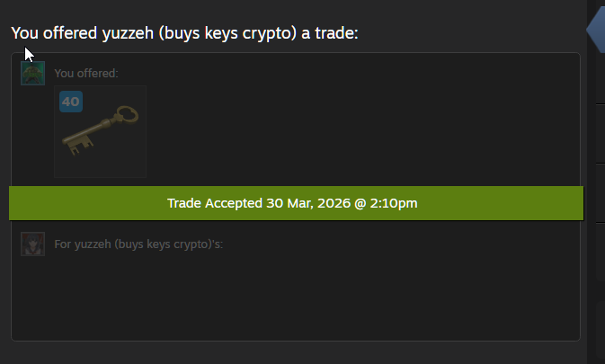Viewport: 605px width, 364px height.
Task: Open your green avatar beside You offered
Action: click(x=32, y=74)
